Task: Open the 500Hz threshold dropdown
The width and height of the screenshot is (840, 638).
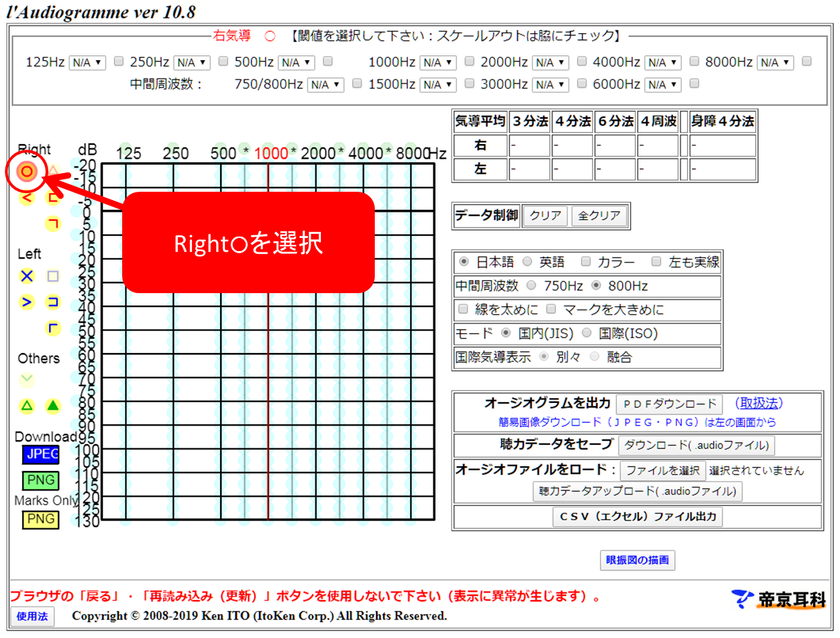Action: 296,62
